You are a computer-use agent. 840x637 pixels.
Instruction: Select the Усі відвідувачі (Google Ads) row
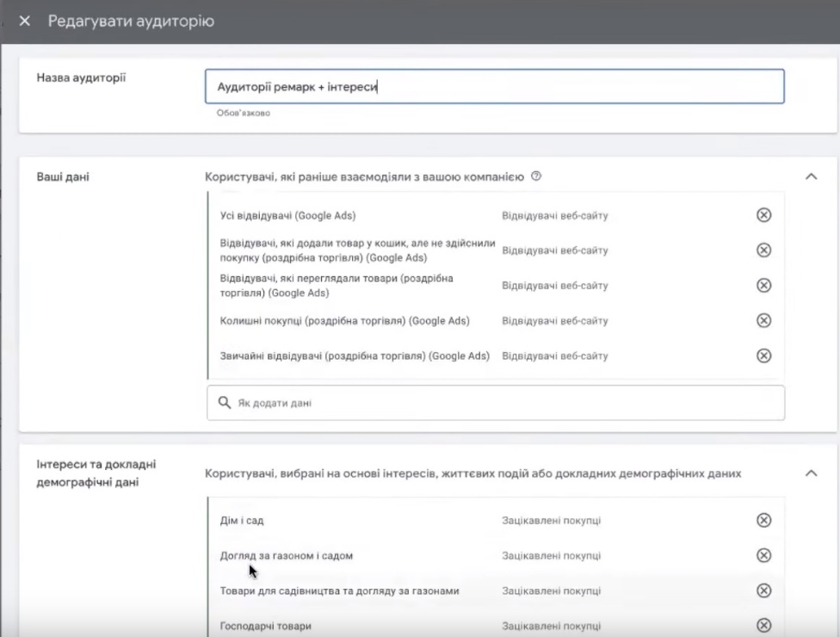coord(288,215)
